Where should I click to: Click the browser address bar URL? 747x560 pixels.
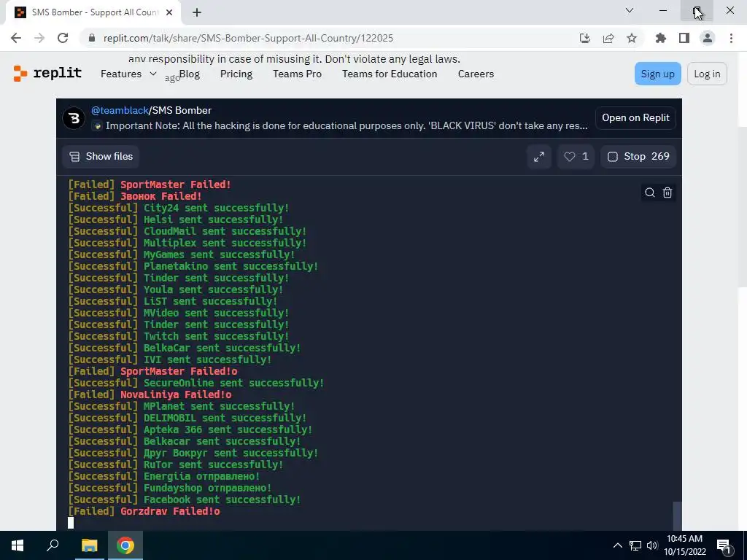pos(248,38)
